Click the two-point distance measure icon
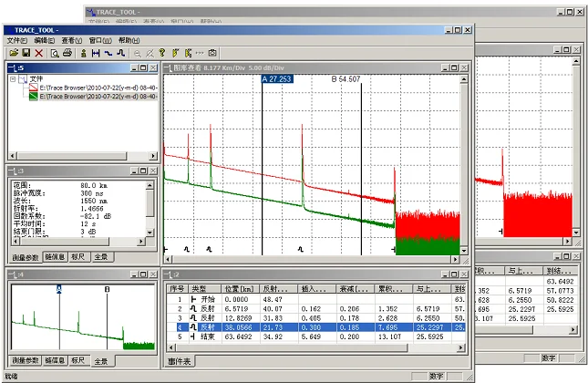The image size is (588, 383). [96, 53]
